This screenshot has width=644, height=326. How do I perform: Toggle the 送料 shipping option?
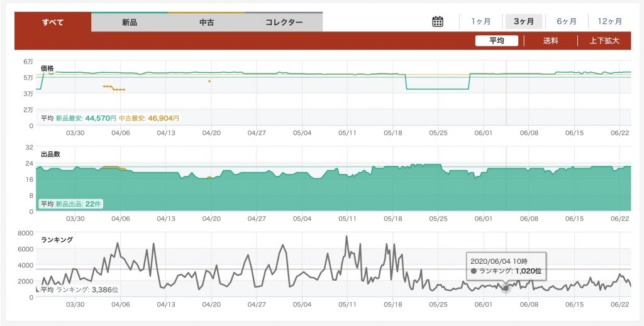[x=551, y=41]
